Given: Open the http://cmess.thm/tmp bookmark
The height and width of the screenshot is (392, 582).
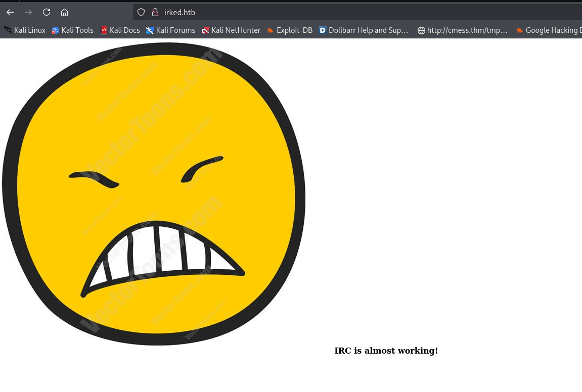Looking at the screenshot, I should [x=463, y=30].
